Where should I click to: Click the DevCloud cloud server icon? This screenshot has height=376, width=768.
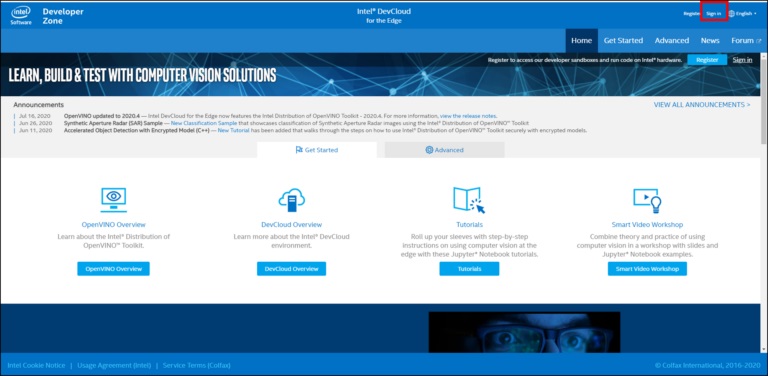pos(291,200)
